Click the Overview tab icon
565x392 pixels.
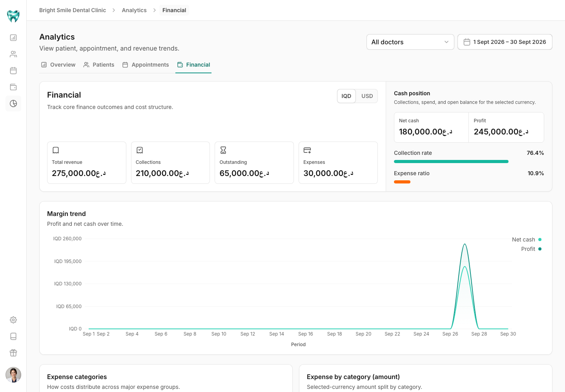[x=44, y=65]
